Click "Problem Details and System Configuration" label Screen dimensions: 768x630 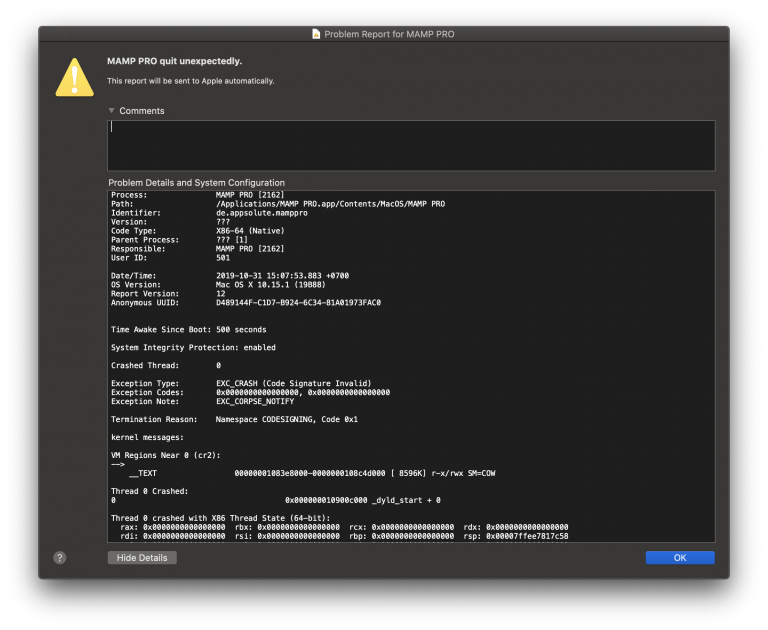pos(196,183)
